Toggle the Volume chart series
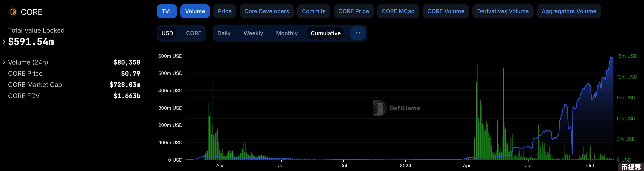Image resolution: width=644 pixels, height=171 pixels. (x=195, y=11)
